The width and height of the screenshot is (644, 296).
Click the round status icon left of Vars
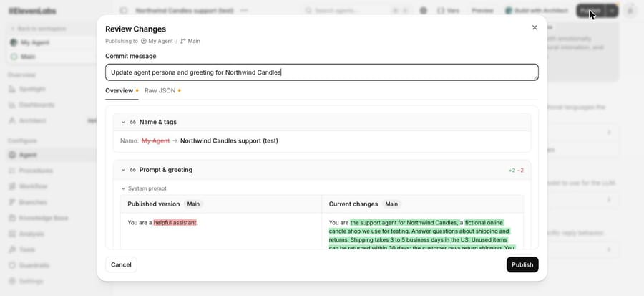[424, 11]
